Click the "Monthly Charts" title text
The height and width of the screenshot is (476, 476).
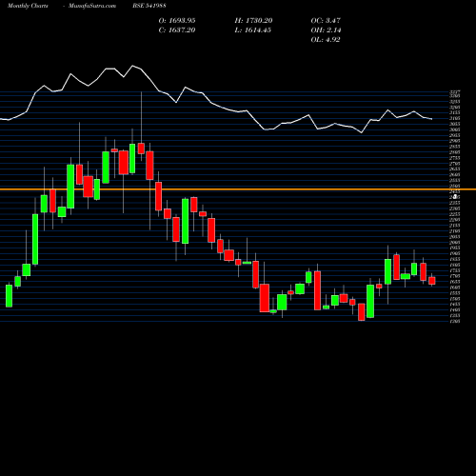[x=28, y=6]
